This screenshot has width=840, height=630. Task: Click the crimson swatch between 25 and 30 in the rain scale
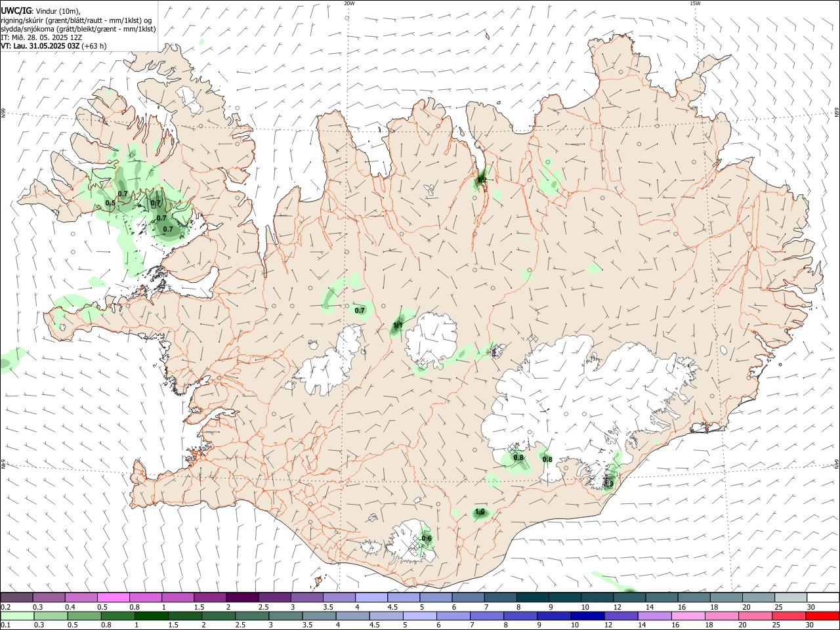pos(789,616)
